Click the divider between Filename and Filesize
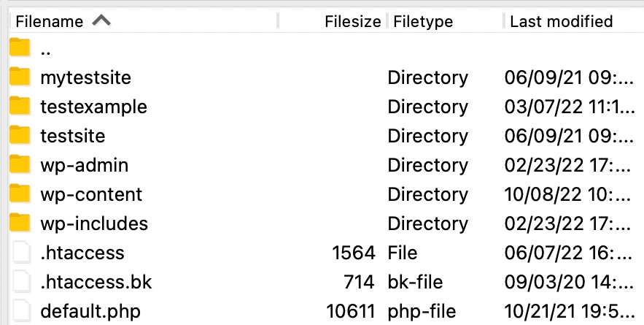This screenshot has width=644, height=325. click(278, 21)
